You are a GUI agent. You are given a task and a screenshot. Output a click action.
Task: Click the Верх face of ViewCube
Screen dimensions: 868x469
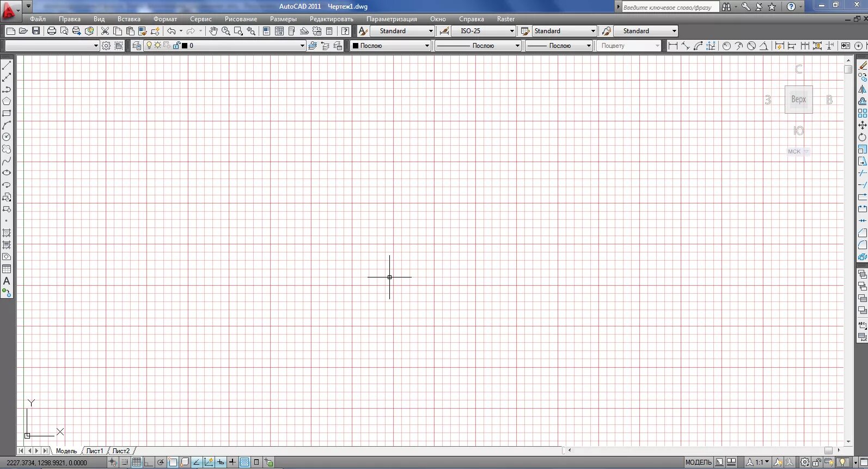(x=799, y=100)
